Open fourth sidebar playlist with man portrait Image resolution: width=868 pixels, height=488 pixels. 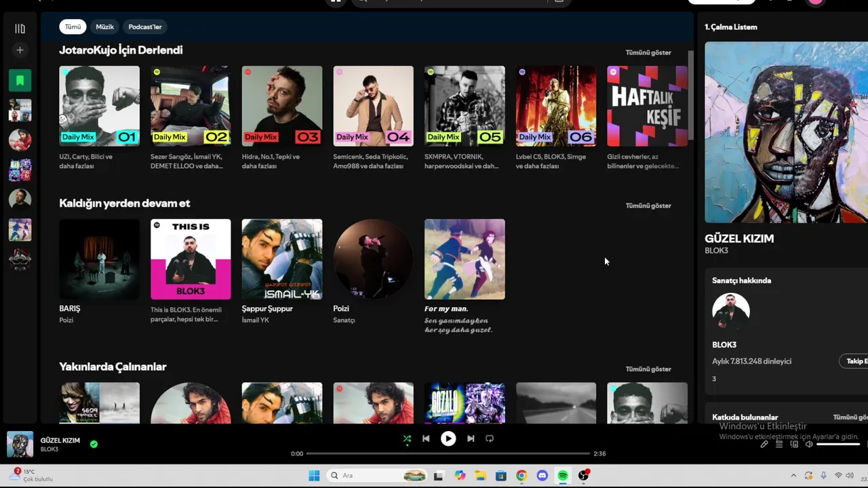(x=20, y=199)
